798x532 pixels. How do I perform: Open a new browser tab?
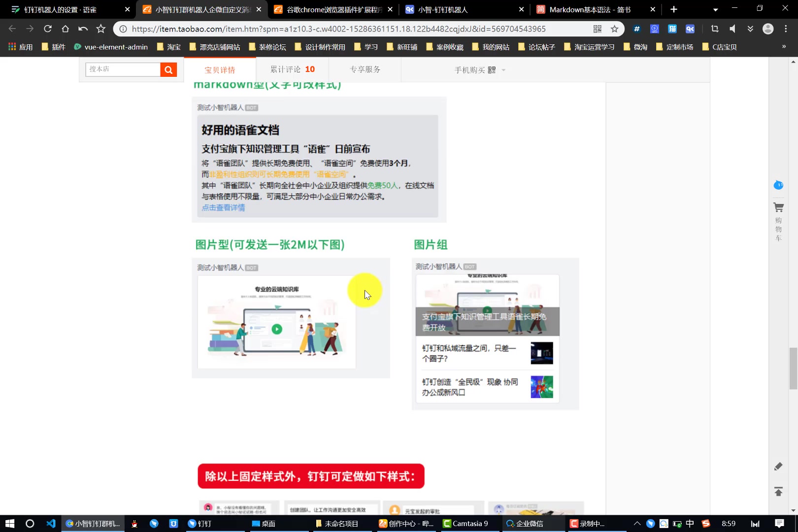674,9
